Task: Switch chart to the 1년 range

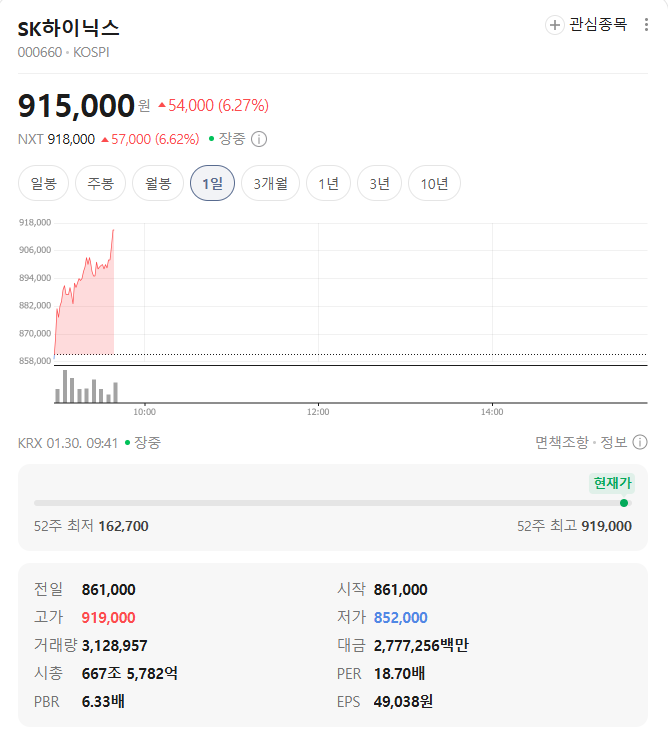Action: [x=328, y=183]
